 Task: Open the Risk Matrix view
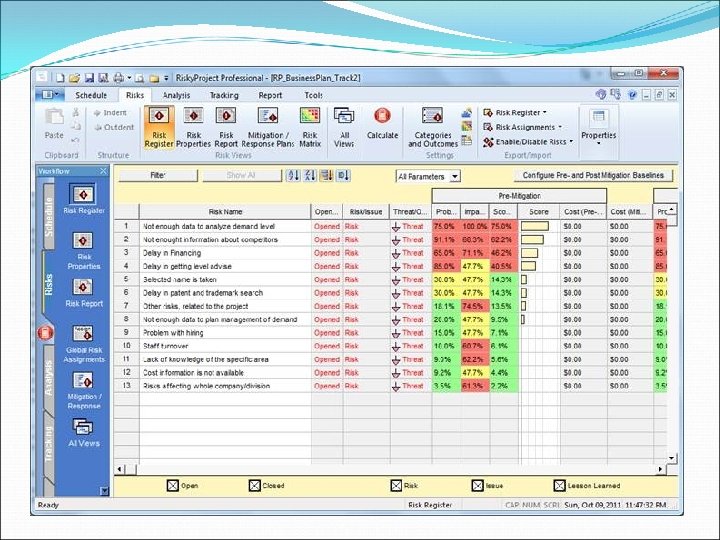click(310, 127)
